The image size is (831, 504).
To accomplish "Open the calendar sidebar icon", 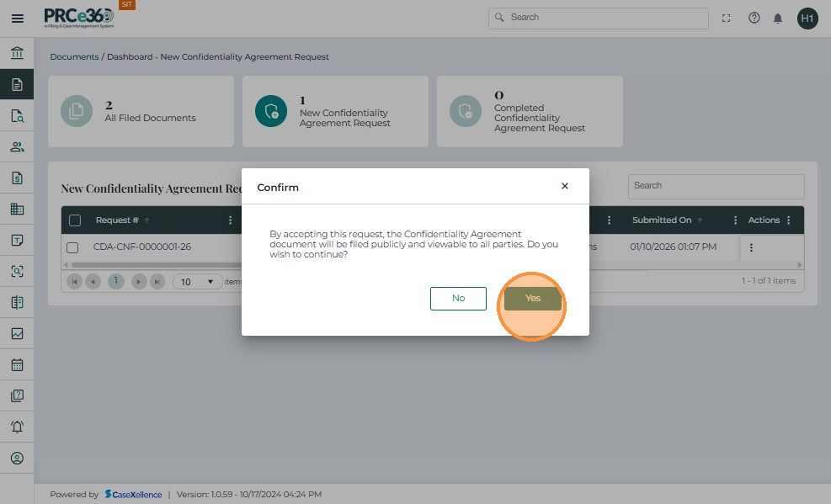I will click(17, 365).
